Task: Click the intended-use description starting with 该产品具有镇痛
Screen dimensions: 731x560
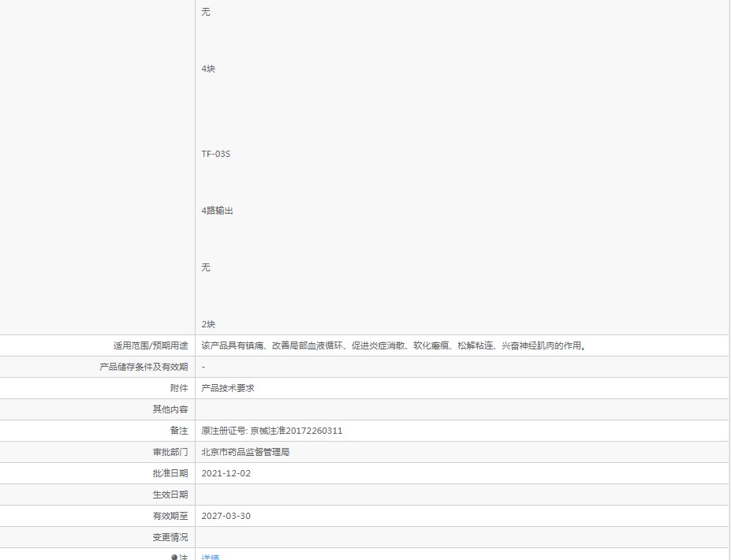Action: [395, 345]
